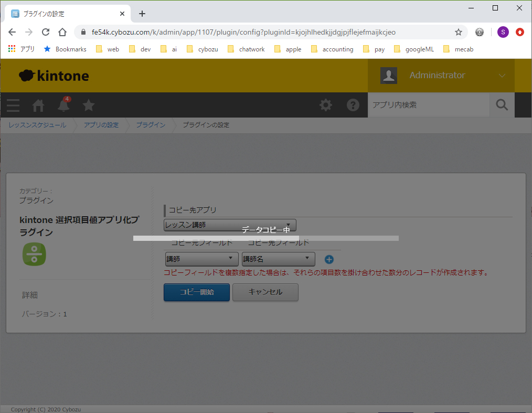Screen dimensions: 532x413
Task: Click the Copyright (C) 2020 Cybozu footer text
Action: [x=46, y=410]
